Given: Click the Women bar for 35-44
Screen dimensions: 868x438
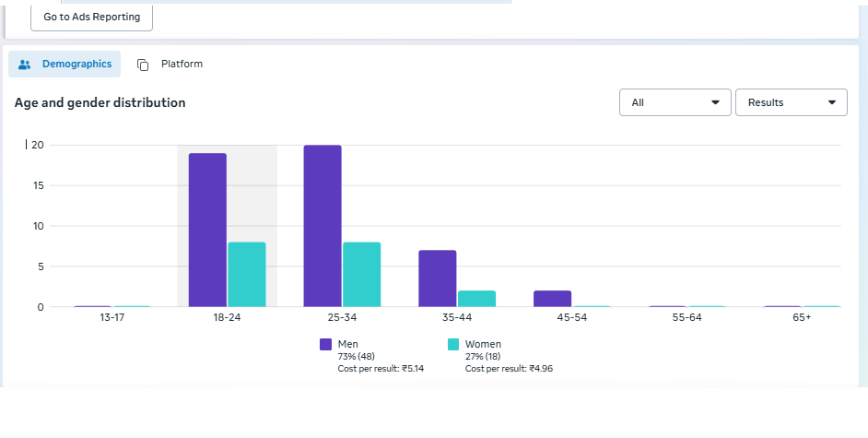Looking at the screenshot, I should 476,299.
